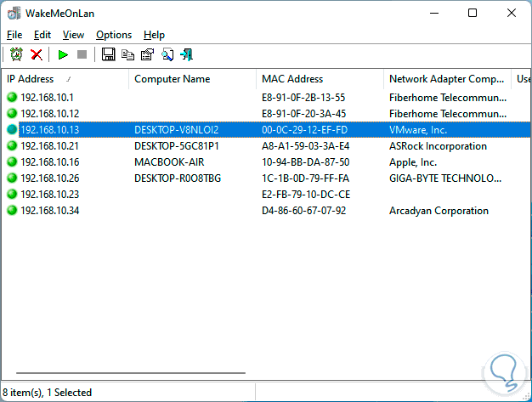Click the ASRock Incorporation cell
The width and height of the screenshot is (532, 402).
pyautogui.click(x=438, y=146)
